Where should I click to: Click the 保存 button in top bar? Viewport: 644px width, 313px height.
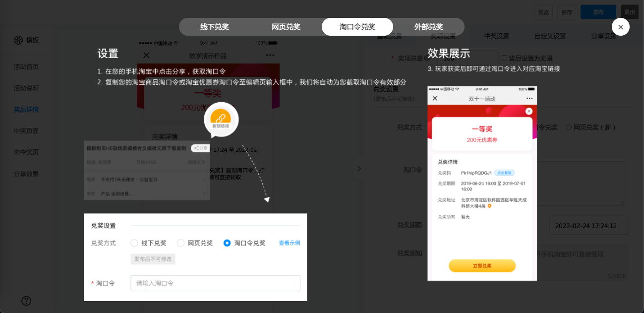[566, 12]
